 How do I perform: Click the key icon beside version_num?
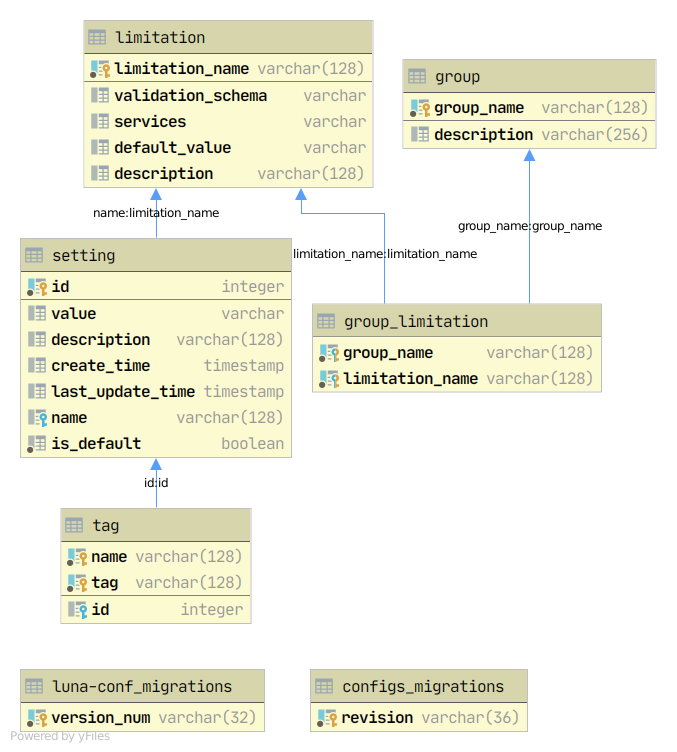coord(36,718)
